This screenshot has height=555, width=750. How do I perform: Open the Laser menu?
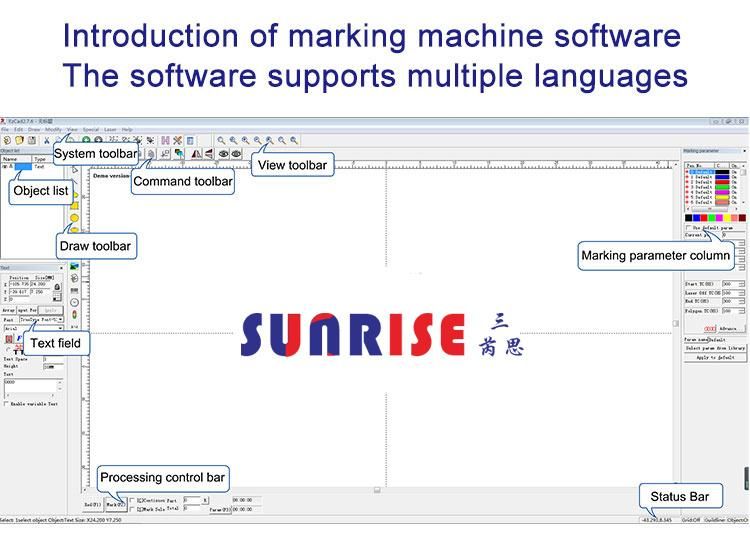(110, 129)
